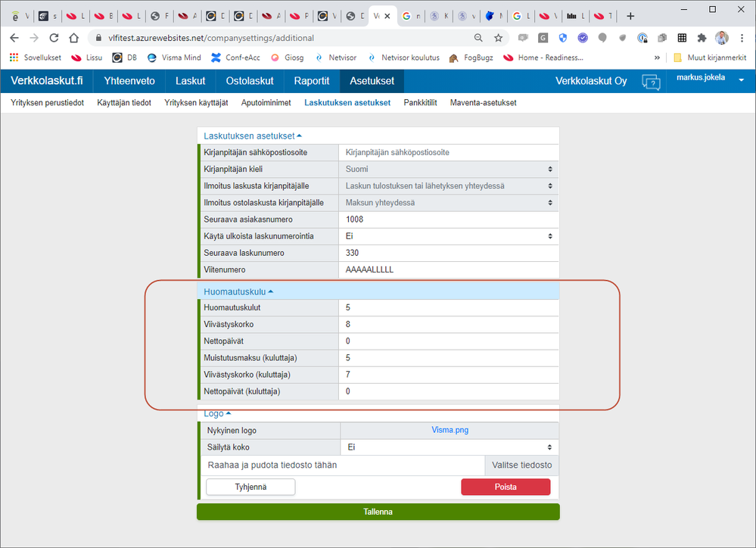Open the Ostolaskut menu
The width and height of the screenshot is (756, 548).
(x=250, y=81)
